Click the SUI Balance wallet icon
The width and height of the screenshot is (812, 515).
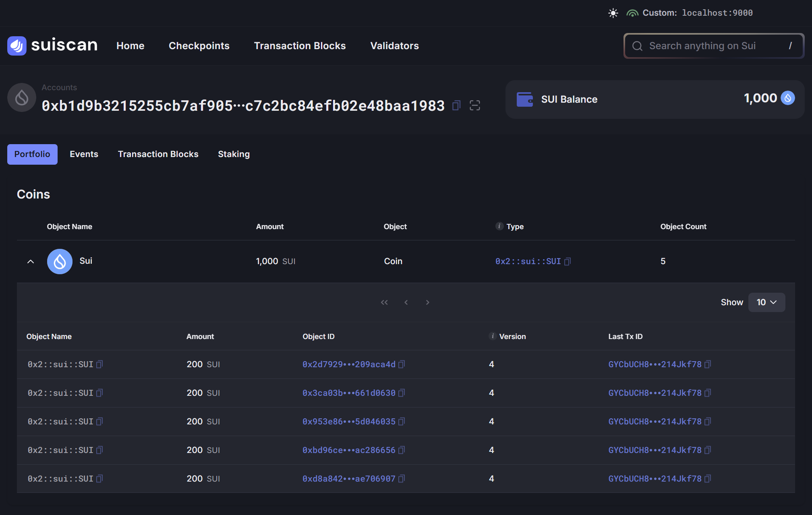tap(525, 99)
